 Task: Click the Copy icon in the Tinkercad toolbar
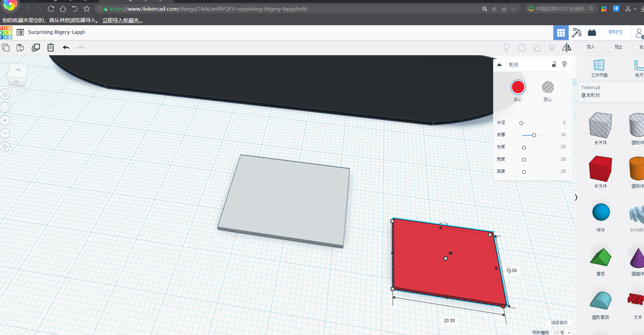point(6,48)
